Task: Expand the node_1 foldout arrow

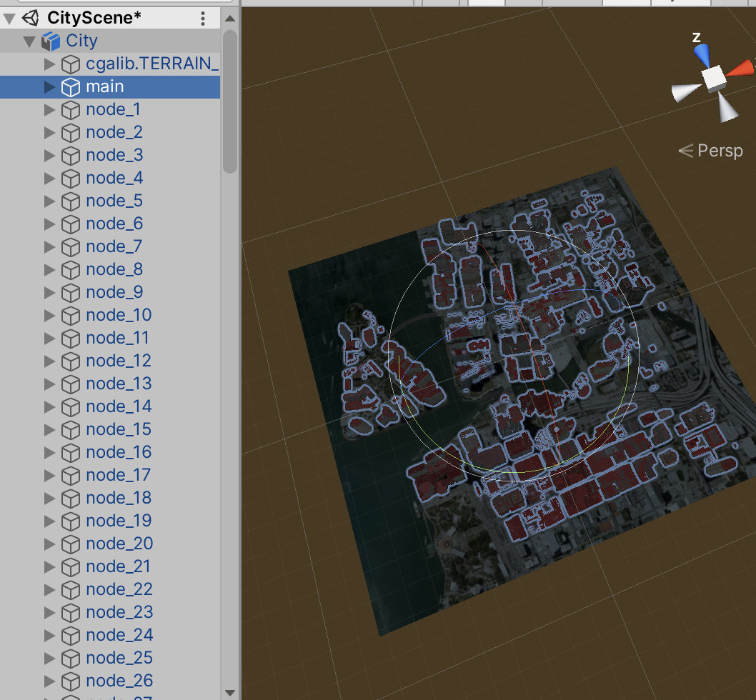Action: click(49, 110)
